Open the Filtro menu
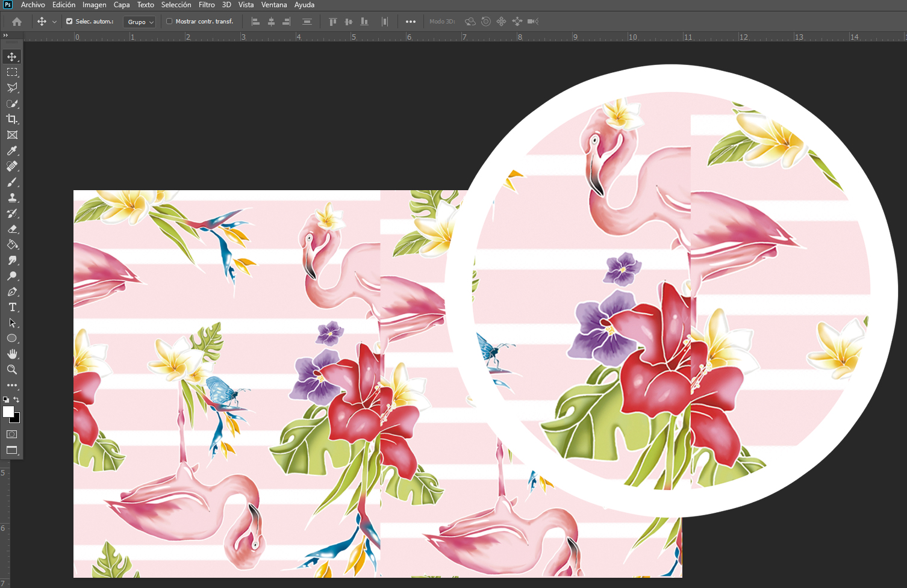Viewport: 907px width, 588px height. click(x=207, y=5)
